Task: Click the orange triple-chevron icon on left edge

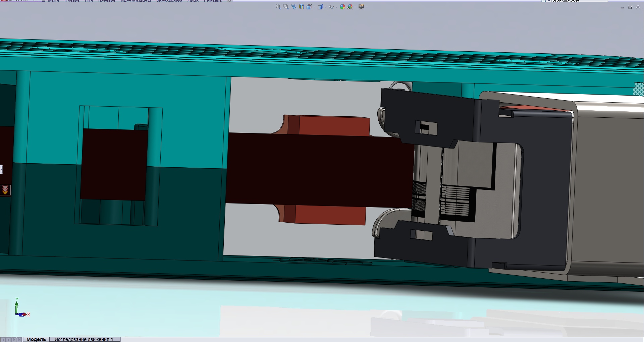Action: (x=5, y=190)
